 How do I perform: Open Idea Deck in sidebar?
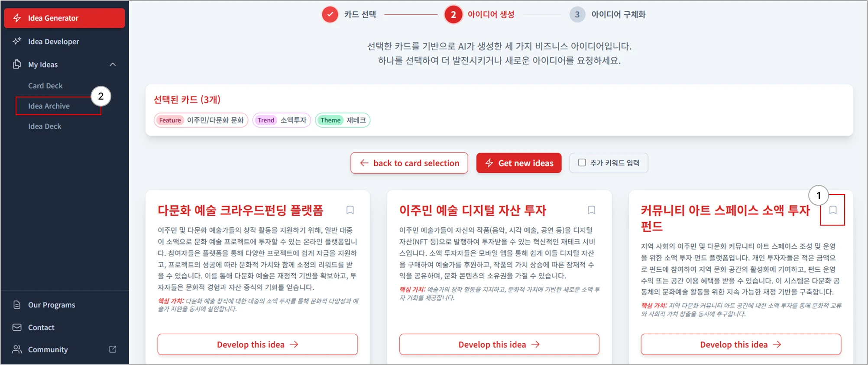pos(45,126)
